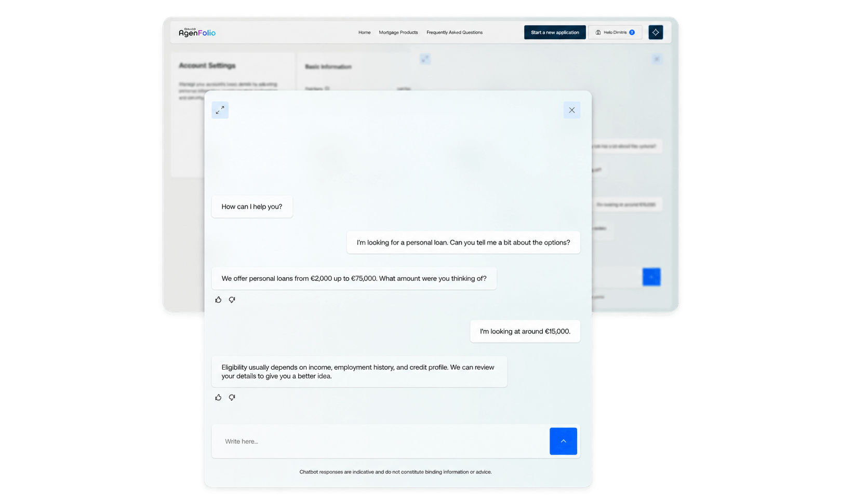
Task: Like the eligibility response message
Action: point(218,397)
